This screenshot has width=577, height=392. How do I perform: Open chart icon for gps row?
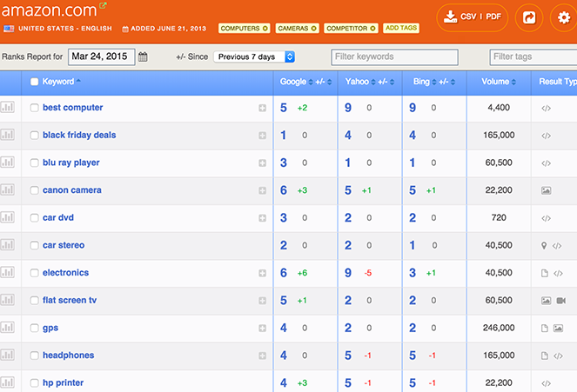pyautogui.click(x=7, y=328)
